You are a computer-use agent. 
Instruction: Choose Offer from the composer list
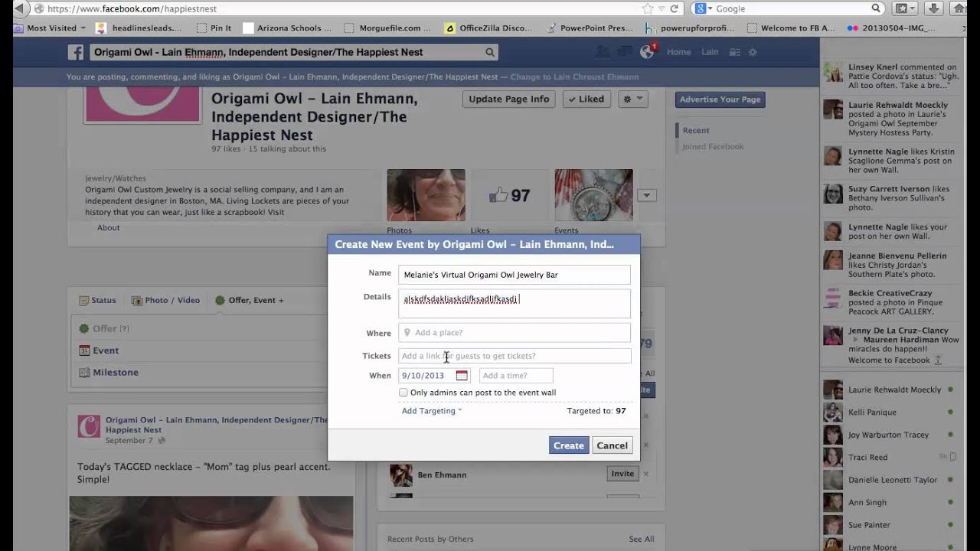coord(105,328)
